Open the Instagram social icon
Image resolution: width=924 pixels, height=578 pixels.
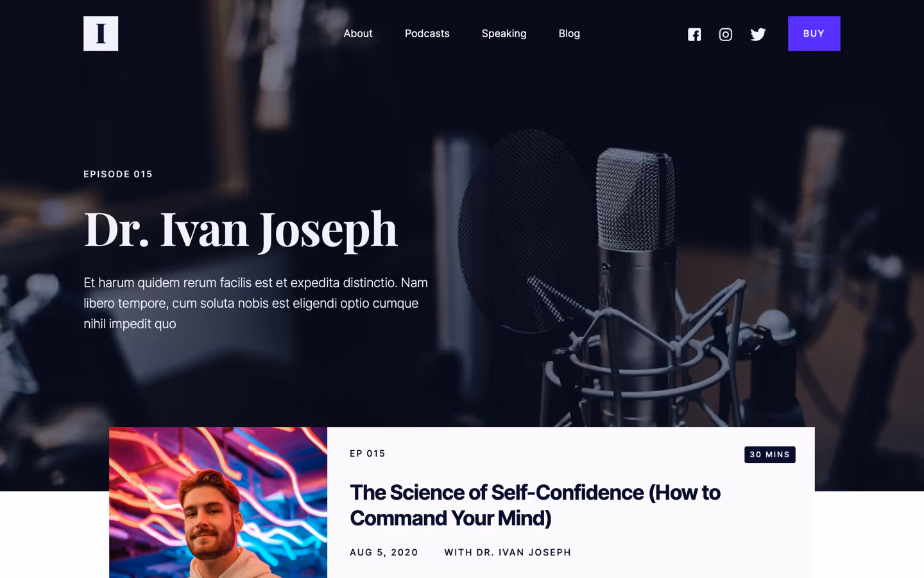pyautogui.click(x=726, y=35)
